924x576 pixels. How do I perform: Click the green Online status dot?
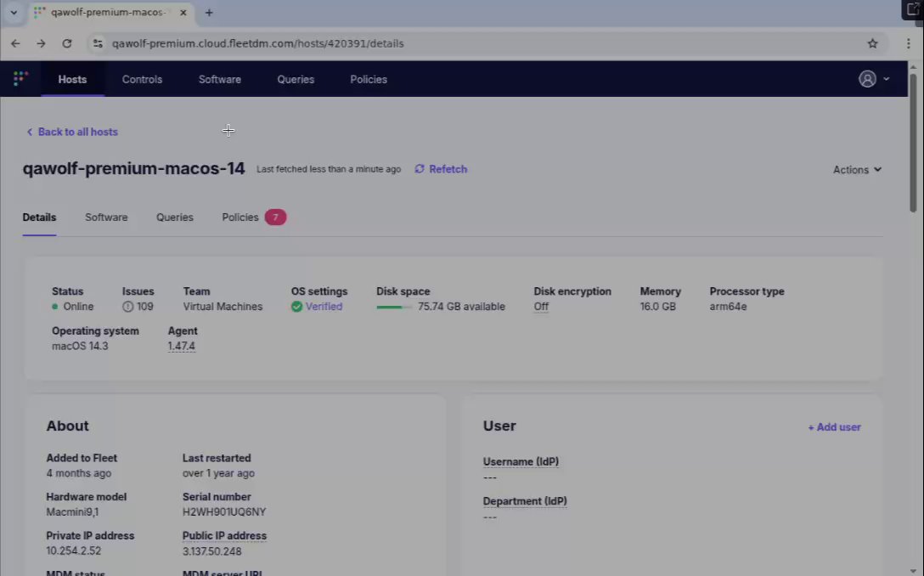coord(55,307)
